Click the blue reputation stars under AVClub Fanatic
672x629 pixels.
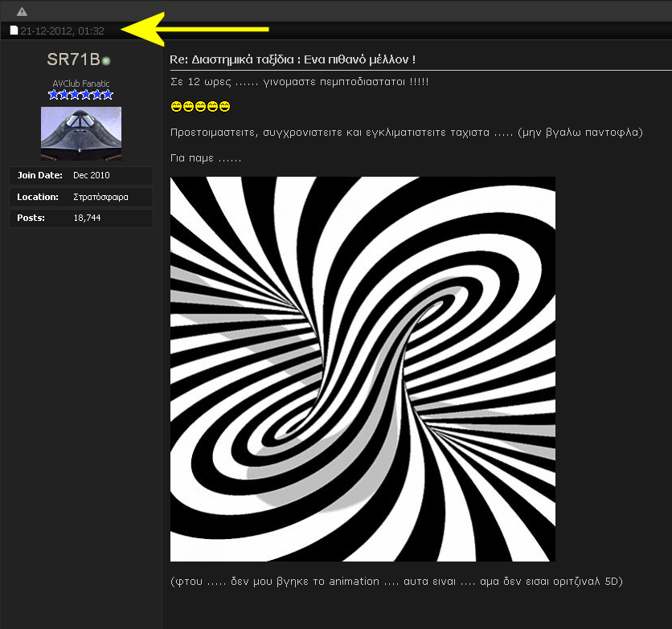click(x=80, y=94)
